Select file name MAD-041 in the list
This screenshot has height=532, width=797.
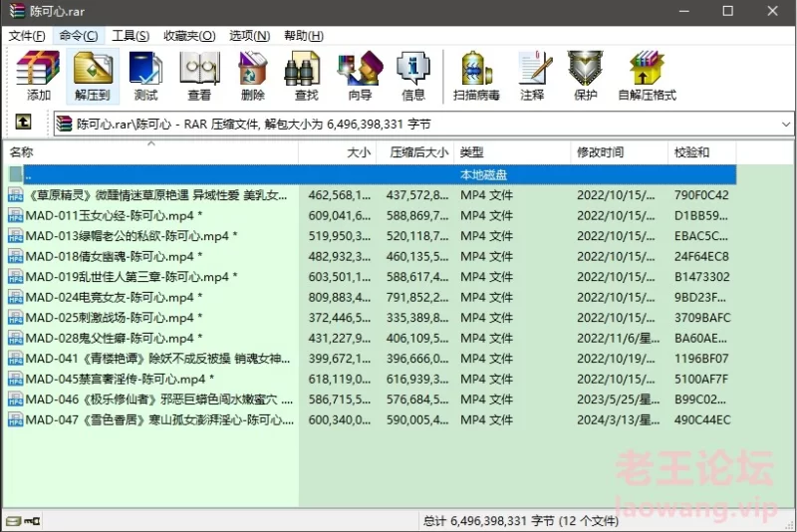click(158, 359)
